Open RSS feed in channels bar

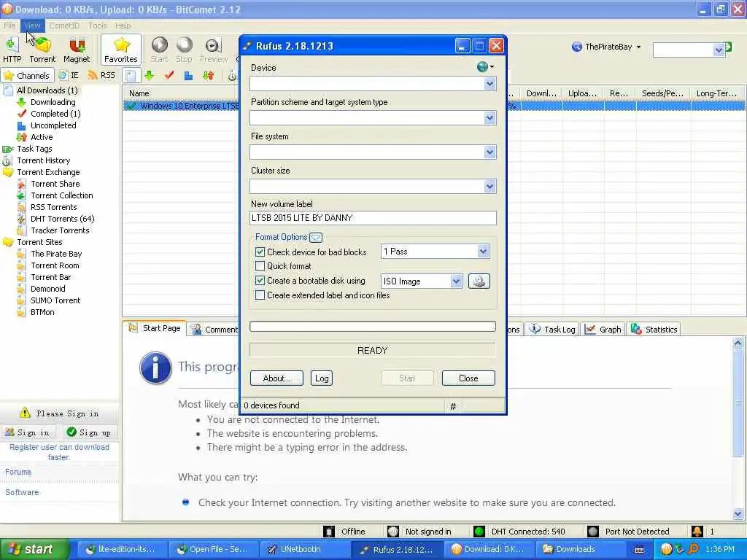(x=101, y=75)
